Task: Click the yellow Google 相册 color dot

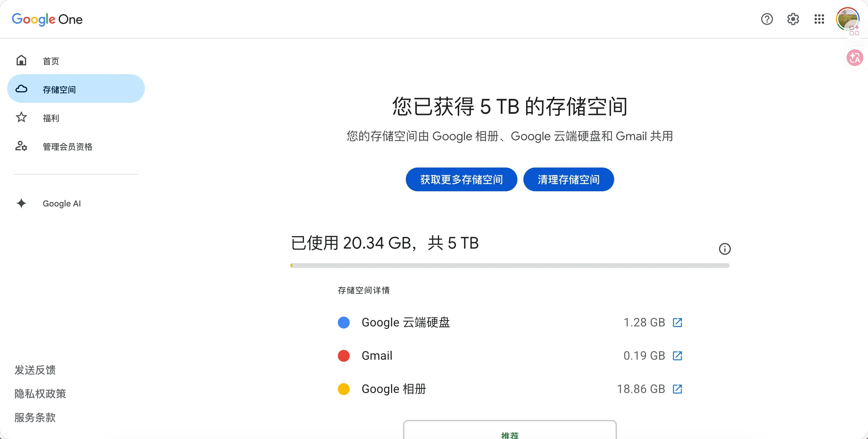Action: (x=344, y=389)
